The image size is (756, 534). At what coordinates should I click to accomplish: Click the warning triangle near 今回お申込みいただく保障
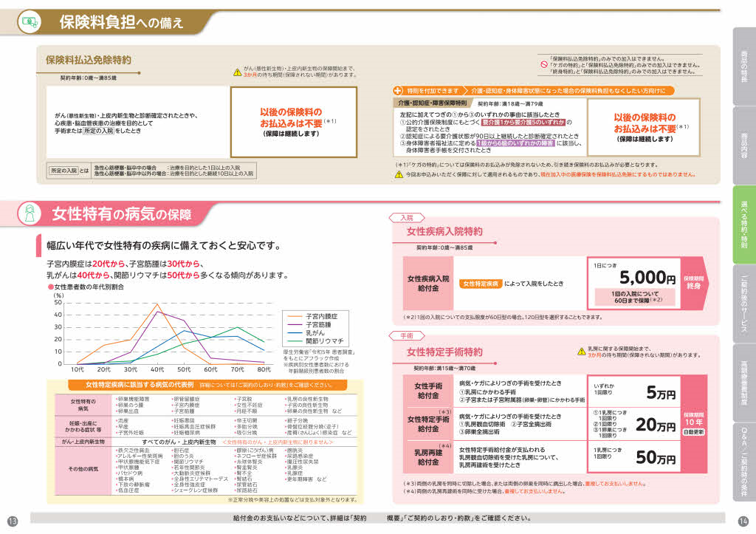[x=399, y=174]
